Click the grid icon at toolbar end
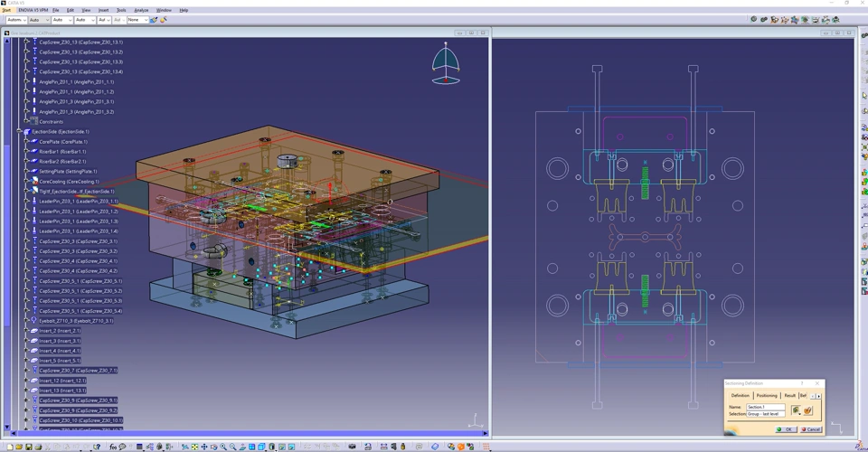868x452 pixels. 486,447
